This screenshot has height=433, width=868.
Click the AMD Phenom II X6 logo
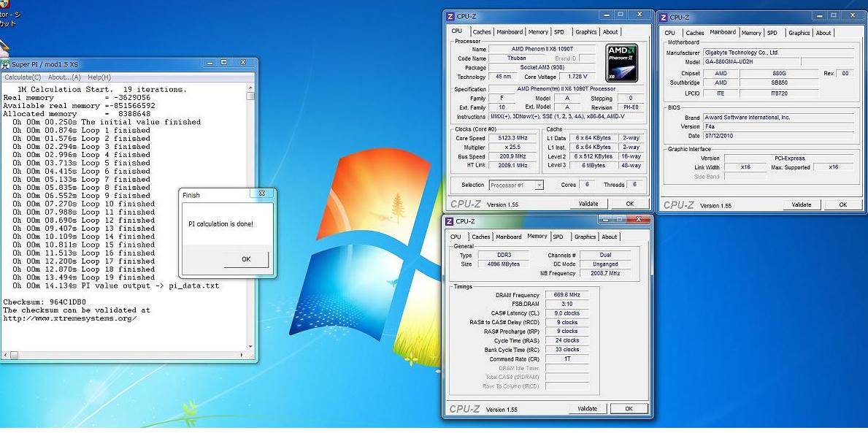pos(622,62)
